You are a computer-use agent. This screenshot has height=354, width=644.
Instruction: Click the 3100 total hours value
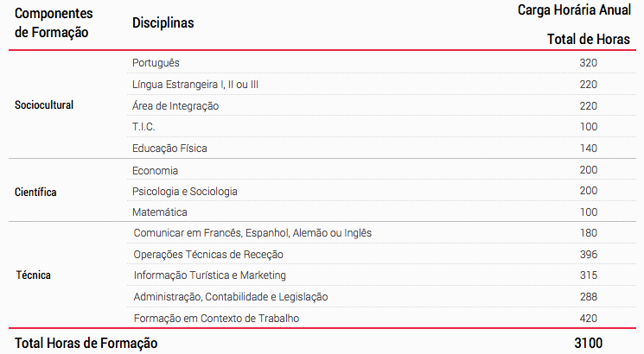coord(588,343)
